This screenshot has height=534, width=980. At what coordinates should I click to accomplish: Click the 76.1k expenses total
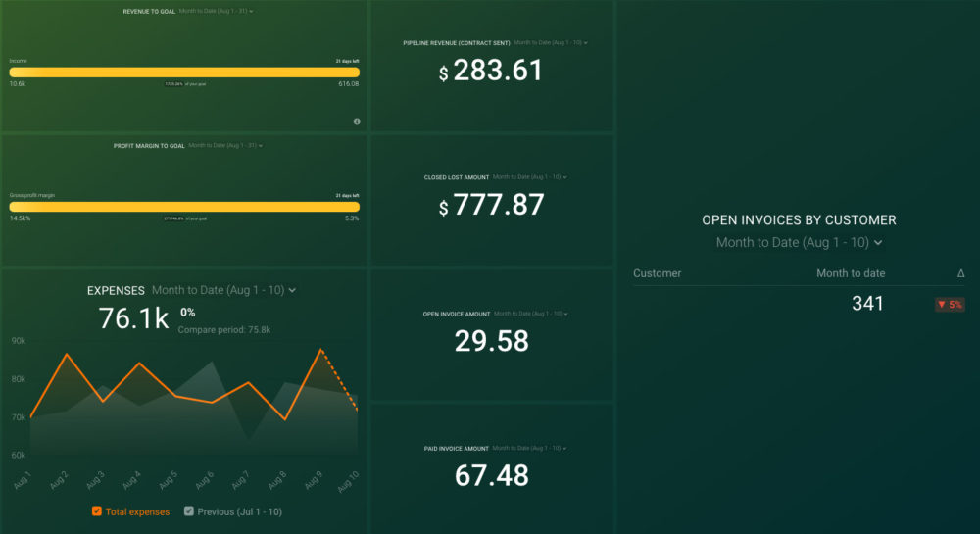click(x=133, y=318)
